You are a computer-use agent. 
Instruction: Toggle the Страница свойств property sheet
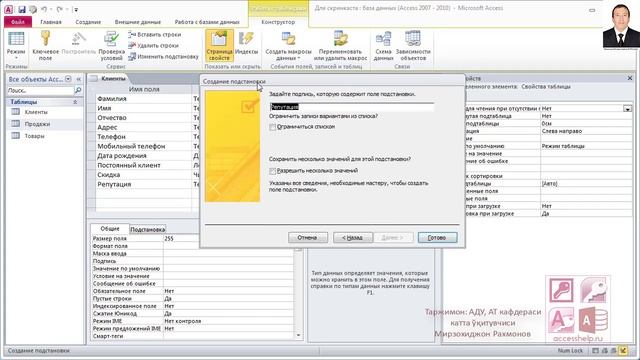point(219,45)
